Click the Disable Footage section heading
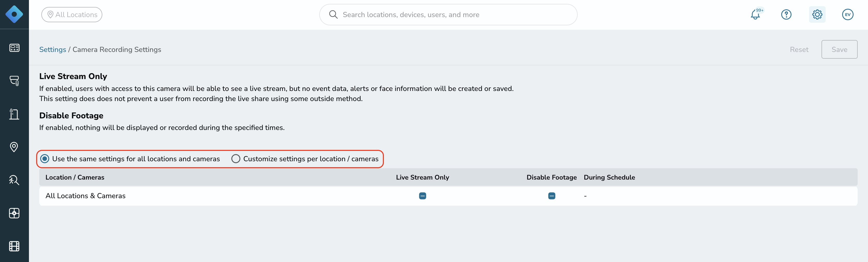Screen dimensions: 868x262 click(71, 116)
